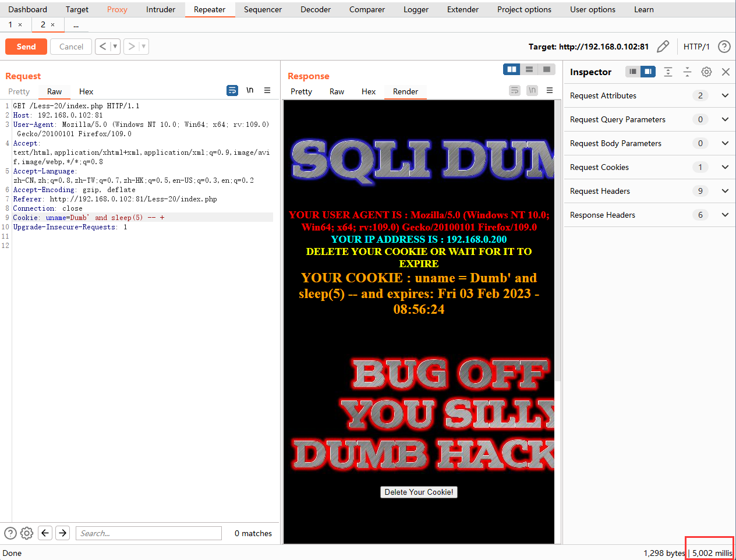Switch to the Extender tab
Screen dimensions: 736x560
[x=463, y=9]
